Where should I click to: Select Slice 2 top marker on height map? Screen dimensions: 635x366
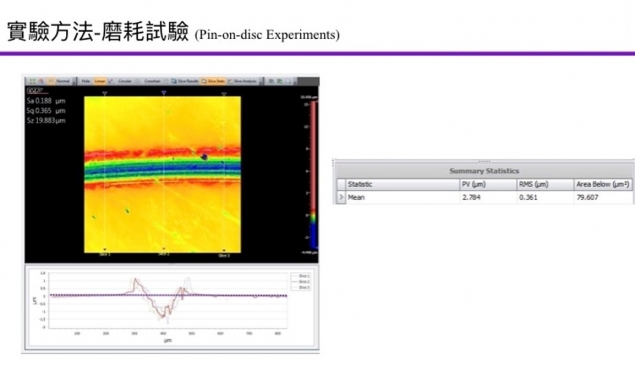coord(164,93)
